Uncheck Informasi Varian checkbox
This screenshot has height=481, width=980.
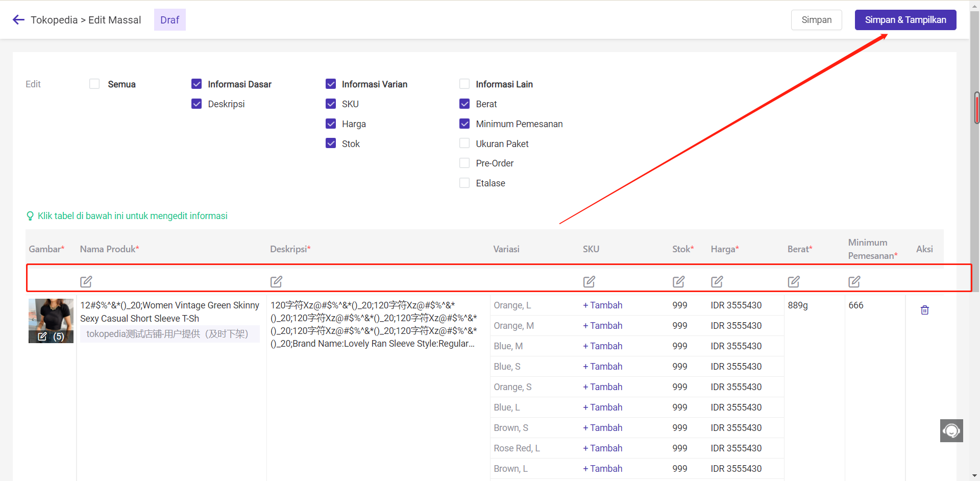(x=331, y=84)
